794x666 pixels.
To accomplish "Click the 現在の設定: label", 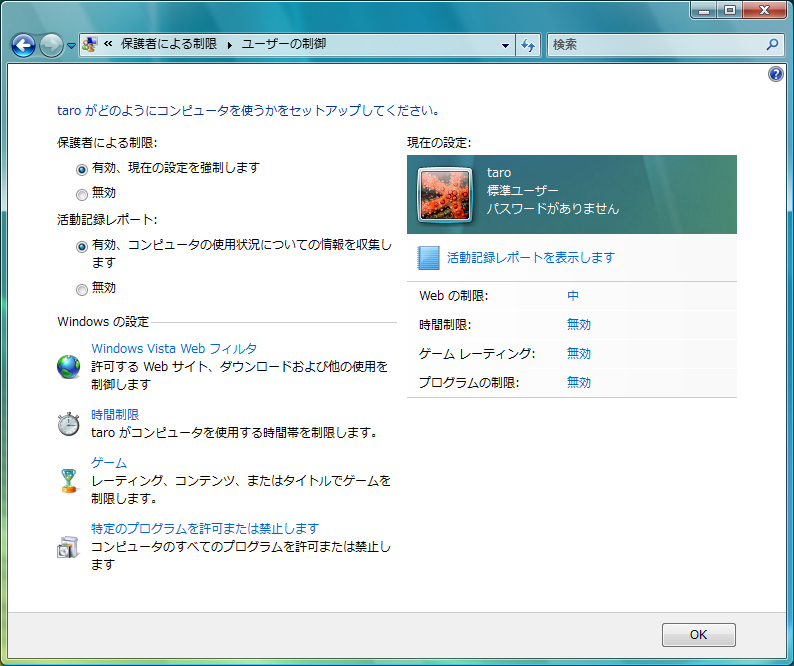I will (x=439, y=143).
